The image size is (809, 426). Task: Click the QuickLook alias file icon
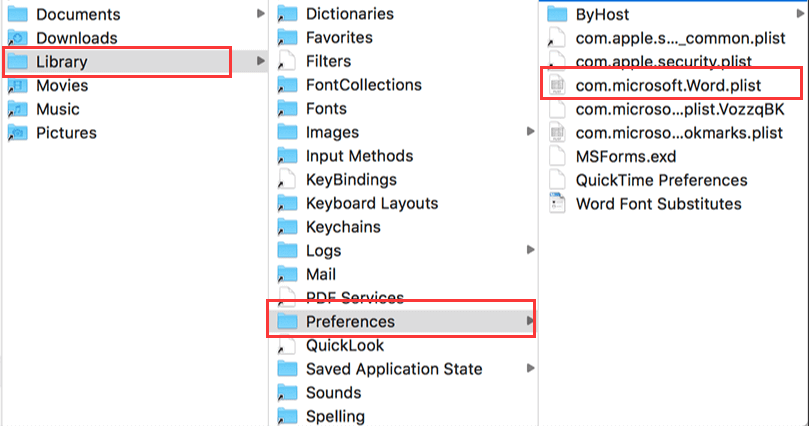coord(287,345)
